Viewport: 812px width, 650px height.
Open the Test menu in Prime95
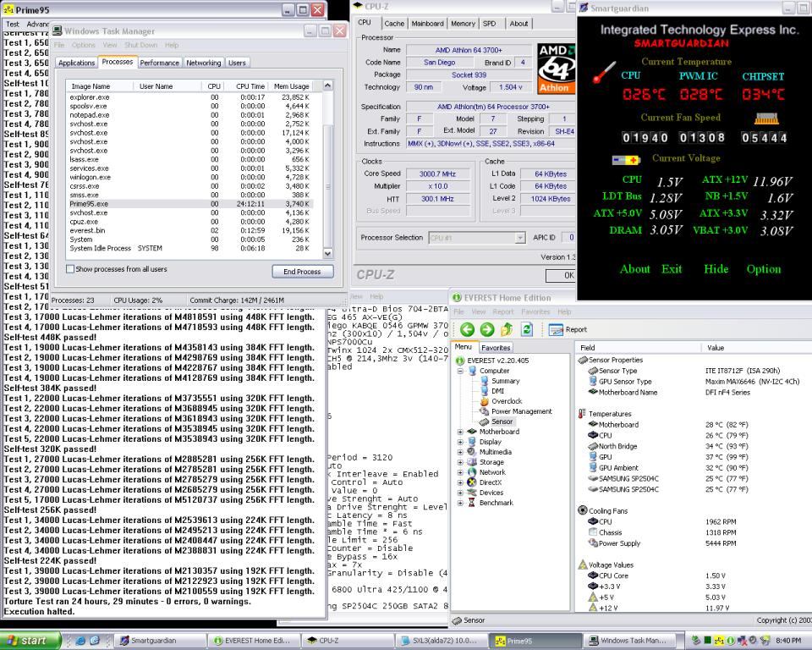tap(13, 24)
